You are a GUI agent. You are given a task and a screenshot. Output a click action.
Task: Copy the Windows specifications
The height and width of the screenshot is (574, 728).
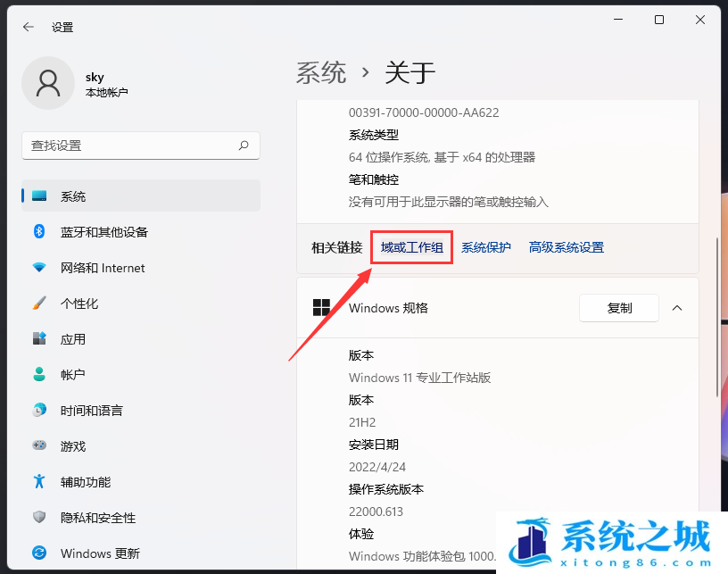(619, 308)
